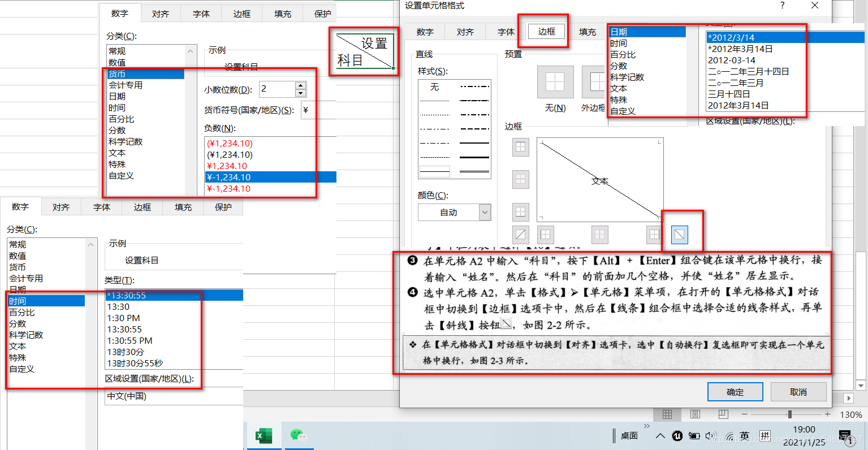Click the battery tray icon
This screenshot has height=450, width=868.
[x=694, y=436]
